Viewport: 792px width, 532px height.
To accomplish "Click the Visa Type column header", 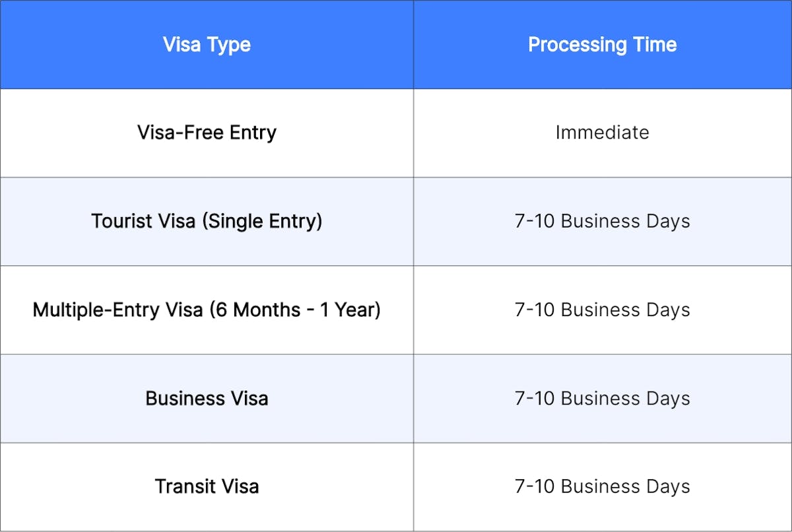I will click(x=207, y=45).
